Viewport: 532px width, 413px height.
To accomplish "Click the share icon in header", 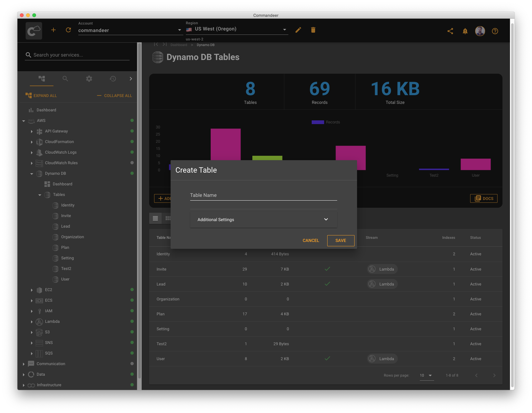I will 450,31.
